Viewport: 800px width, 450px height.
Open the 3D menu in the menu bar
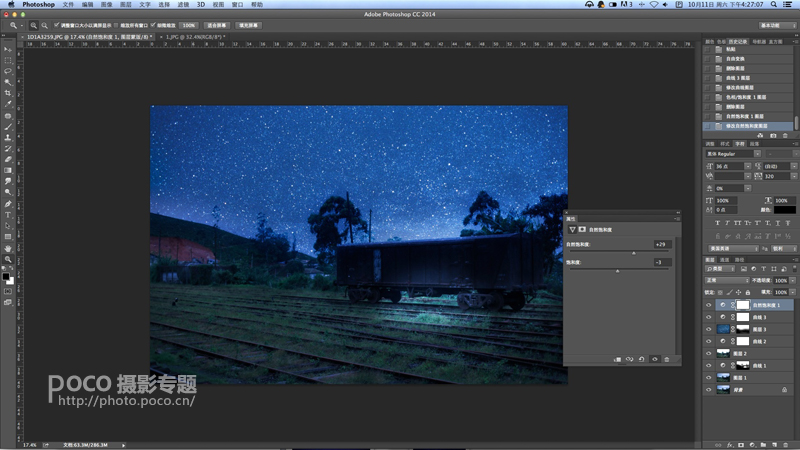pyautogui.click(x=201, y=5)
